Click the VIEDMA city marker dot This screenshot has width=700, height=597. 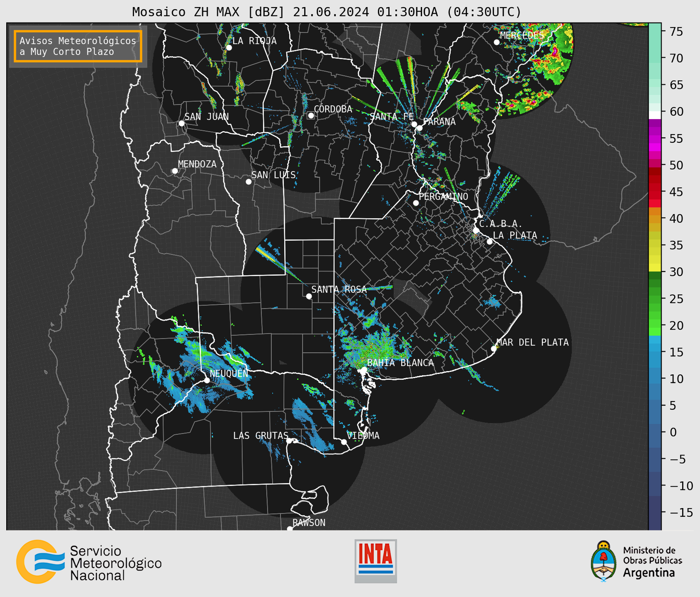click(x=344, y=442)
